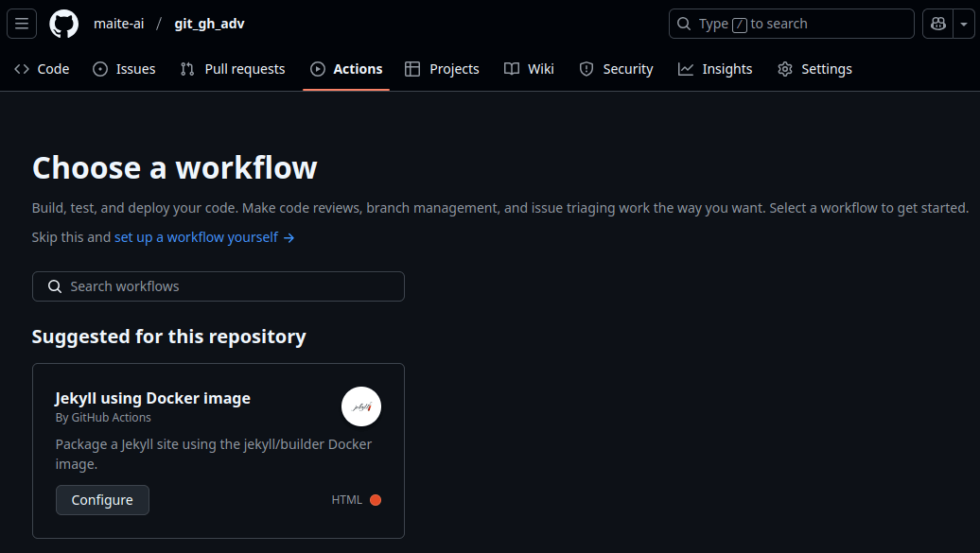This screenshot has width=980, height=553.
Task: Click the HTML language label
Action: (347, 500)
